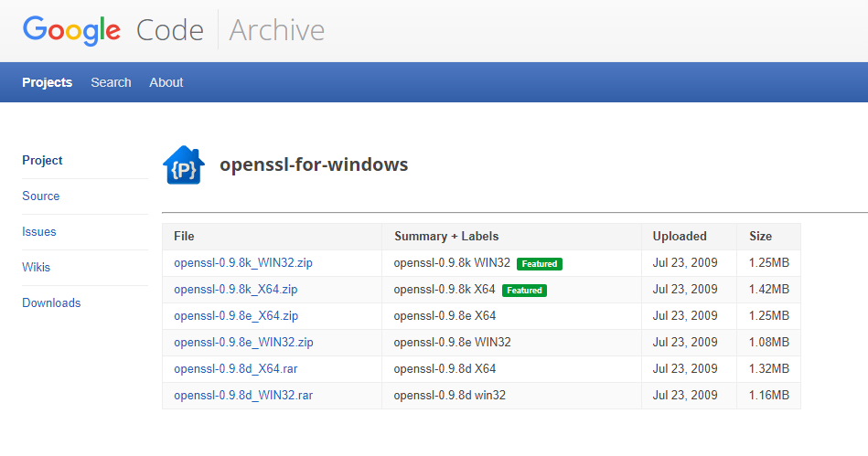868x456 pixels.
Task: Click summary text openssl-0.9.8k X64
Action: 445,290
